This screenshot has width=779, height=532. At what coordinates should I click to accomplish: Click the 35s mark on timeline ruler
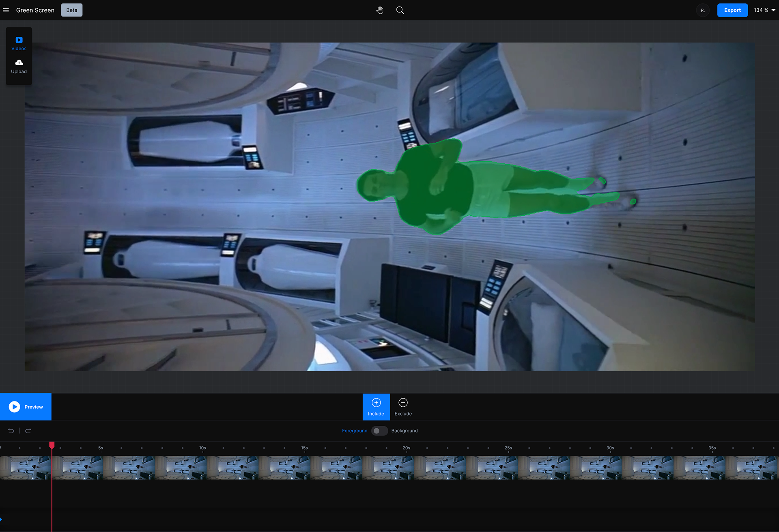[x=712, y=448]
